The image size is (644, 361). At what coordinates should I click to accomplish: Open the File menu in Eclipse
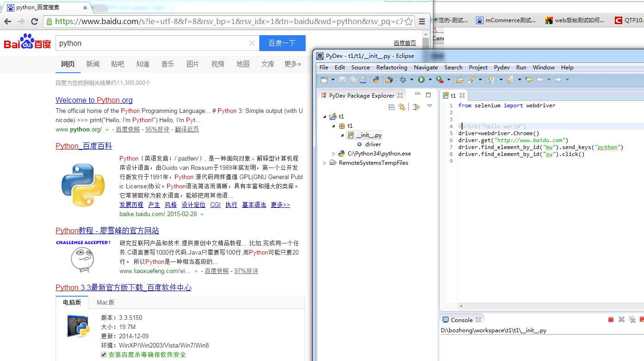pos(324,67)
